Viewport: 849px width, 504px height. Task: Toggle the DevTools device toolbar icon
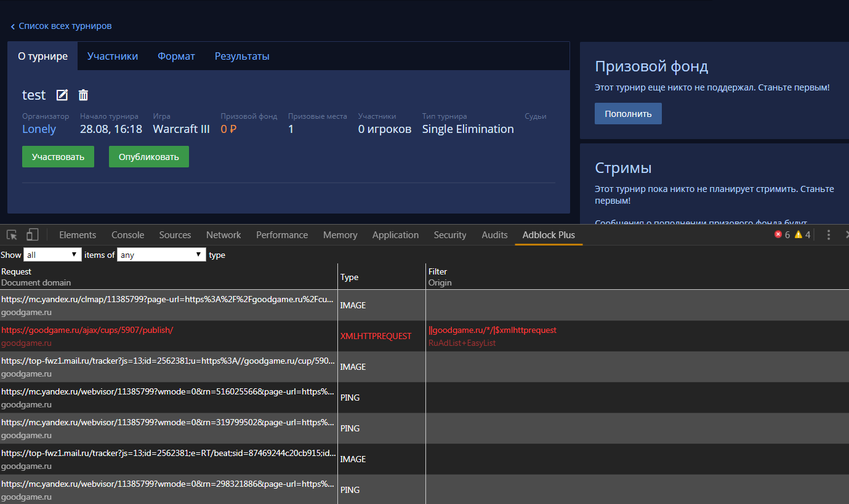33,234
